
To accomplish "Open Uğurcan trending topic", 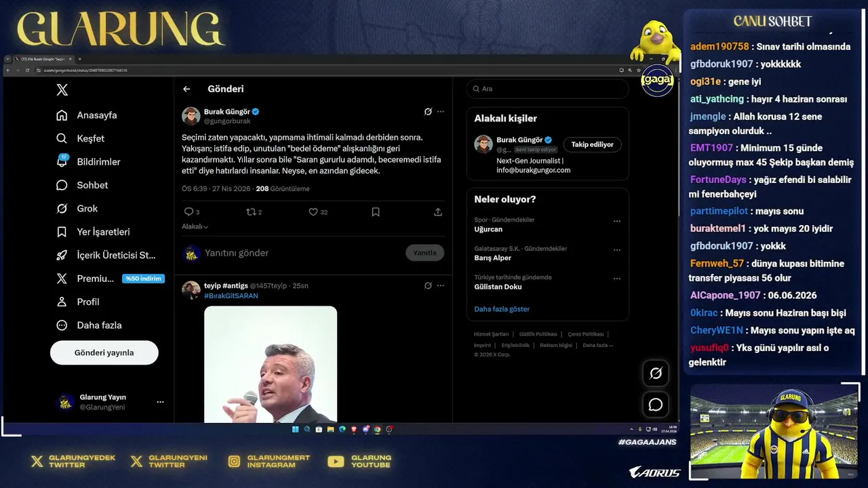I will click(x=488, y=229).
